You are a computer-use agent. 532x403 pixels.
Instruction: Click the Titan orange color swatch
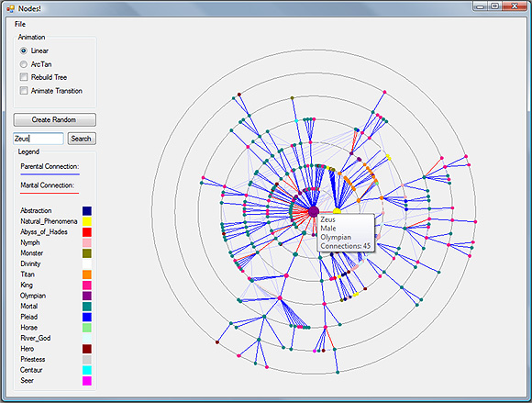[x=87, y=274]
